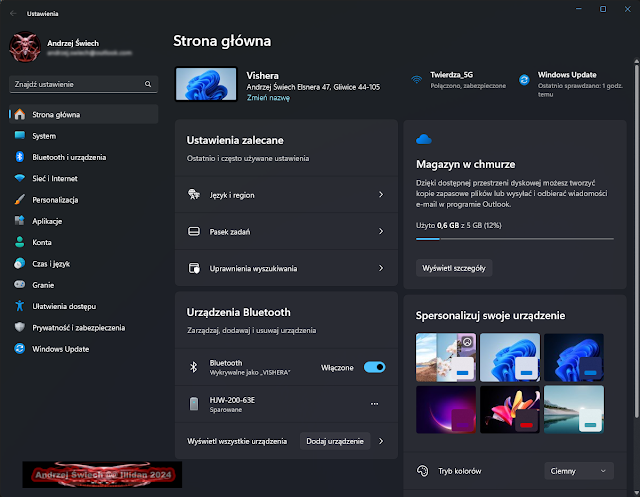Click the Sieć i Internet wifi icon
The image size is (640, 497).
click(20, 178)
